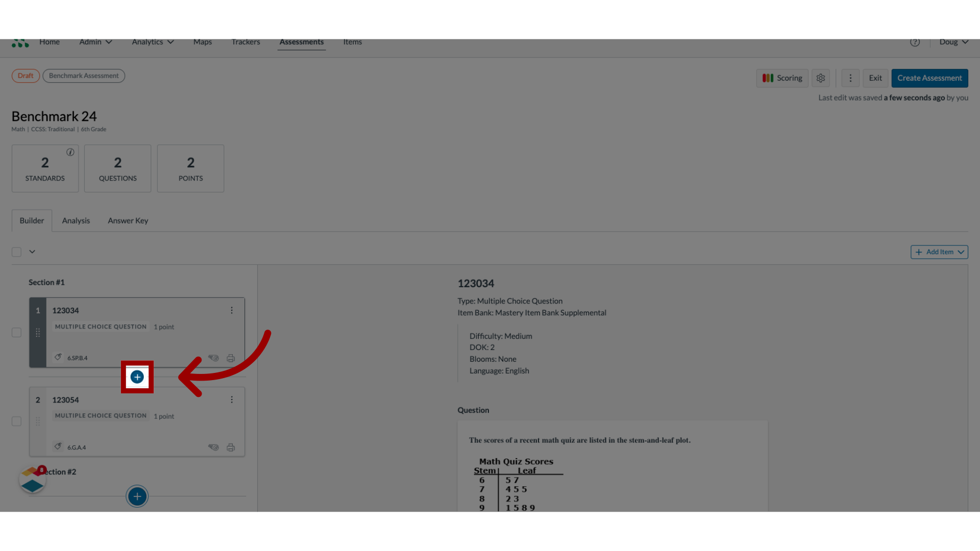
Task: Click Create Assessment button
Action: point(929,78)
